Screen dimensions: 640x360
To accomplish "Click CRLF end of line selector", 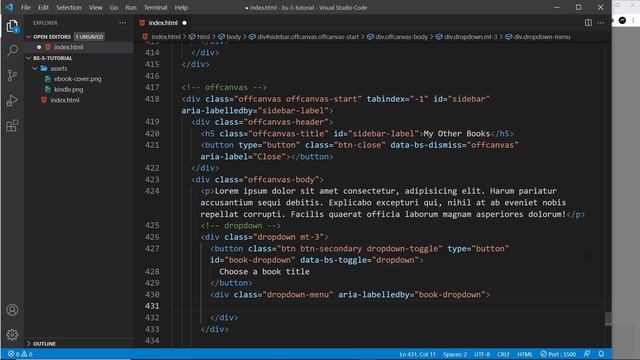I will click(x=503, y=354).
